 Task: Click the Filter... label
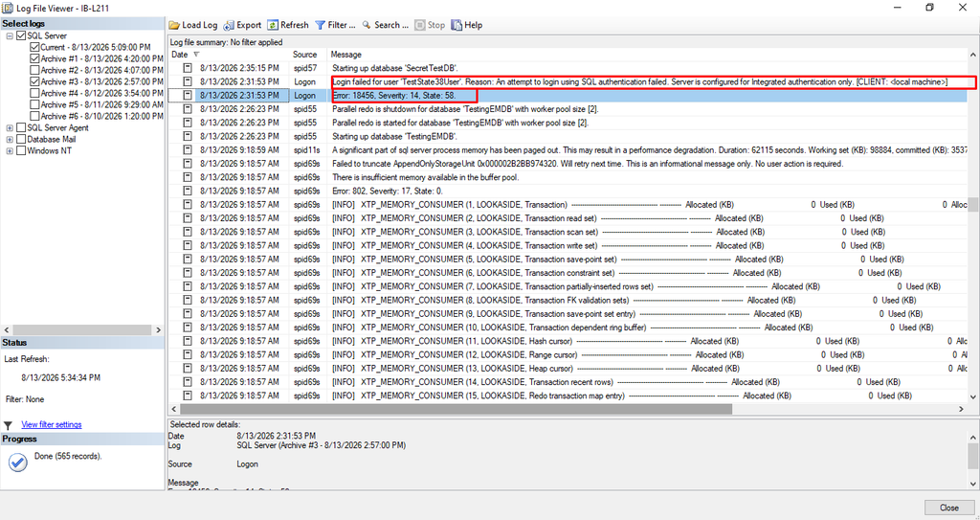(342, 25)
